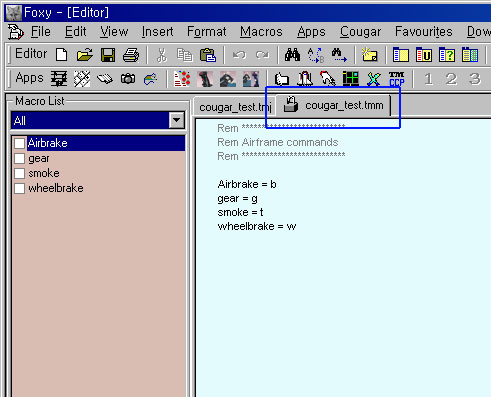This screenshot has height=397, width=491.
Task: Click toolbar button number 1
Action: (x=429, y=79)
